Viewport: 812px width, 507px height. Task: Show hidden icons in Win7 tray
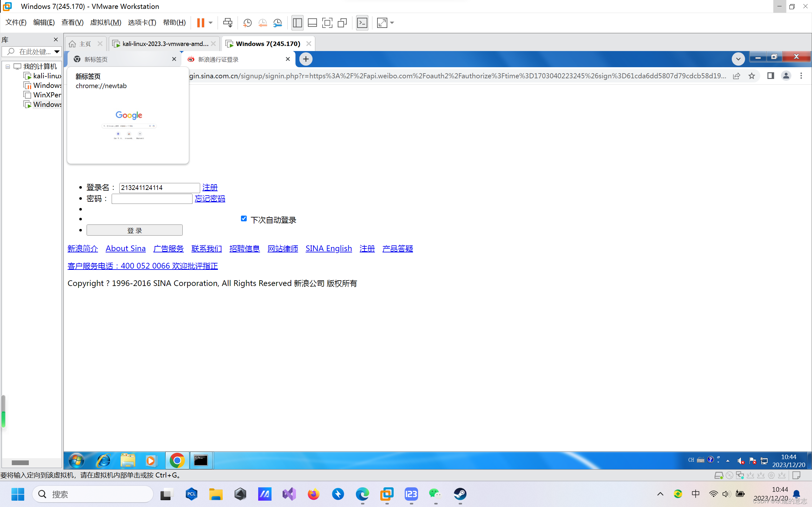tap(728, 461)
